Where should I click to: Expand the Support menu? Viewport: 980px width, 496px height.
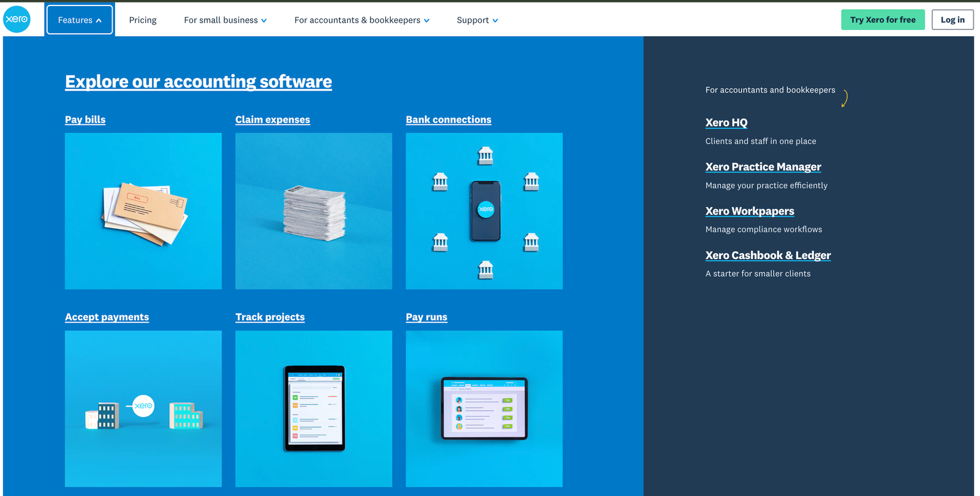[x=477, y=20]
